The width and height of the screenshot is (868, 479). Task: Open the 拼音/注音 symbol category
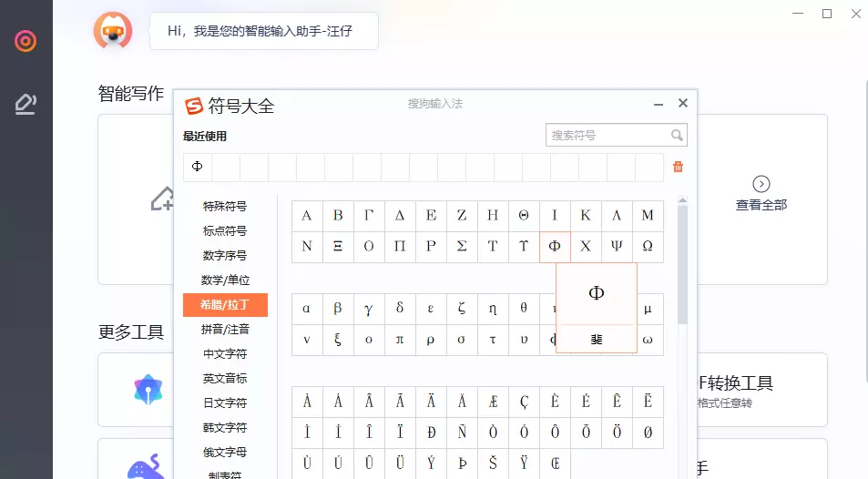tap(225, 330)
